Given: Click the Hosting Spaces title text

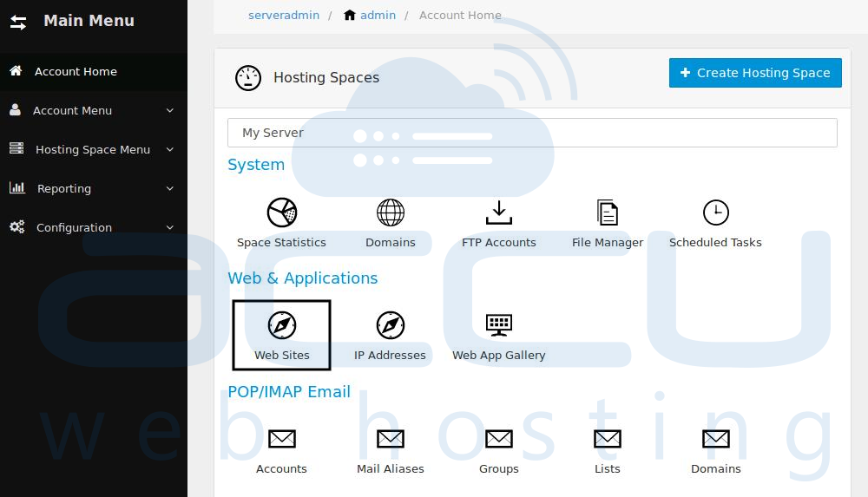Looking at the screenshot, I should tap(326, 77).
